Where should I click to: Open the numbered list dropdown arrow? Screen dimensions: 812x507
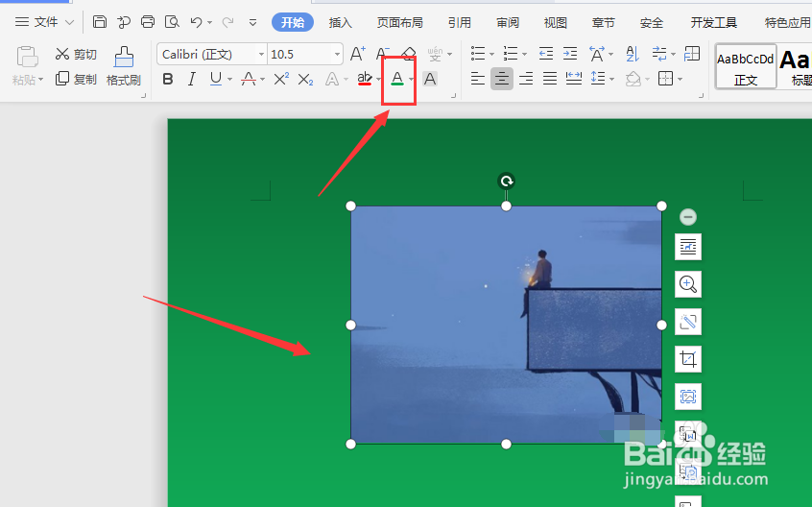click(524, 54)
